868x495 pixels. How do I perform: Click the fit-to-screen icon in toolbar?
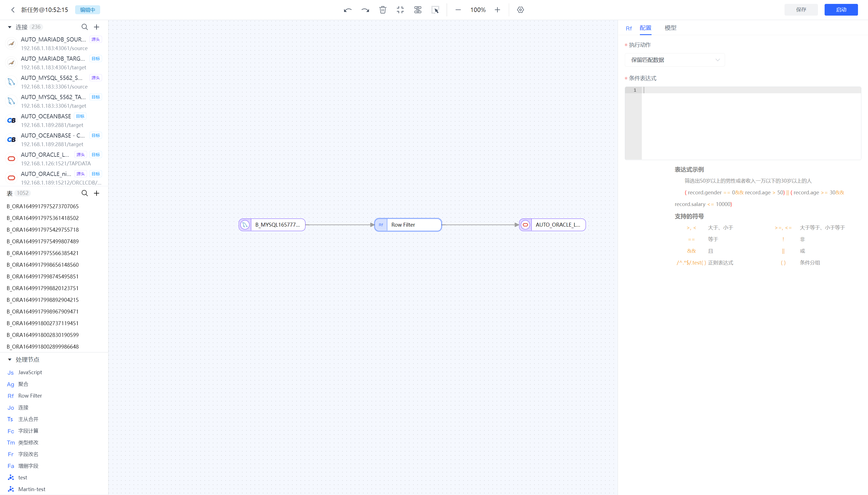click(x=400, y=10)
